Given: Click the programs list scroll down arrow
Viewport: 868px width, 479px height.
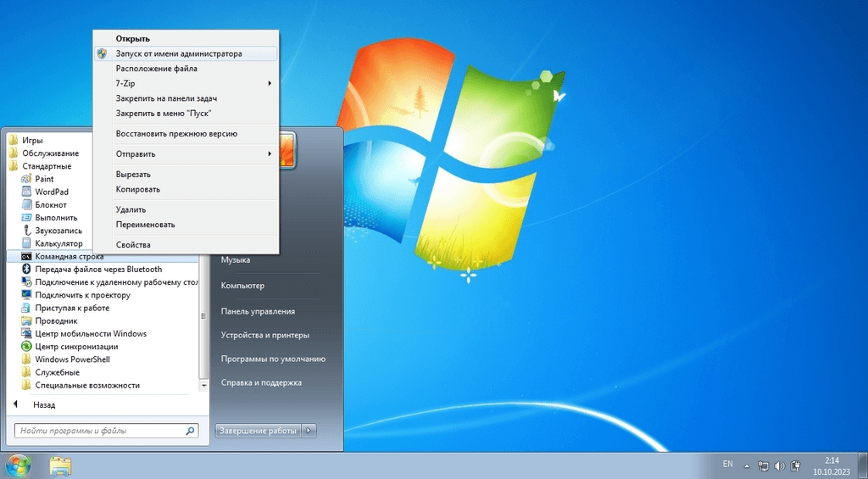Looking at the screenshot, I should tap(203, 385).
